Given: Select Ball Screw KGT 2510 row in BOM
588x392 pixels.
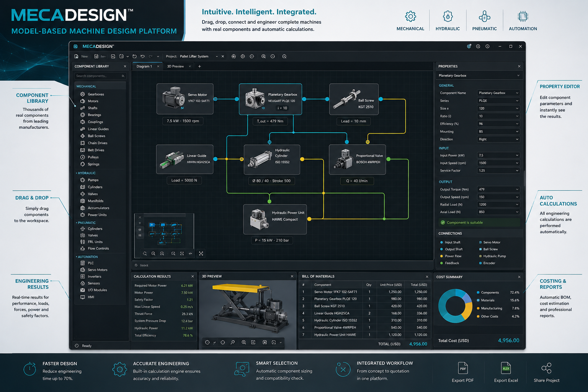Looking at the screenshot, I should click(364, 306).
